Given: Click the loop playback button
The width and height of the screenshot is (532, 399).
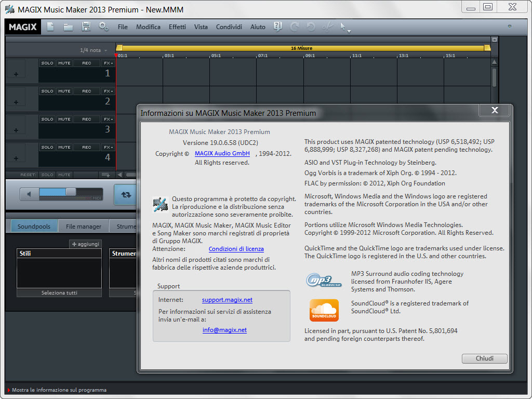Looking at the screenshot, I should [x=125, y=194].
